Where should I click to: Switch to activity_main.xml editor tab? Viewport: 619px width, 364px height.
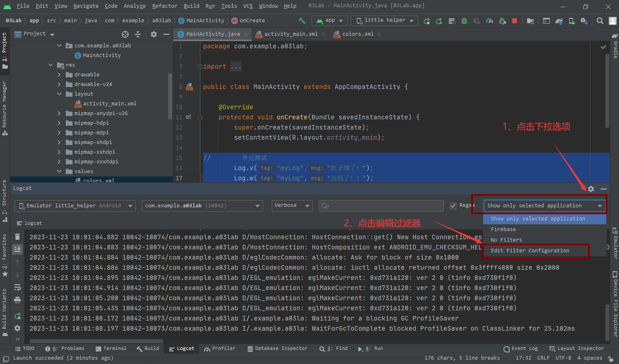coord(291,34)
